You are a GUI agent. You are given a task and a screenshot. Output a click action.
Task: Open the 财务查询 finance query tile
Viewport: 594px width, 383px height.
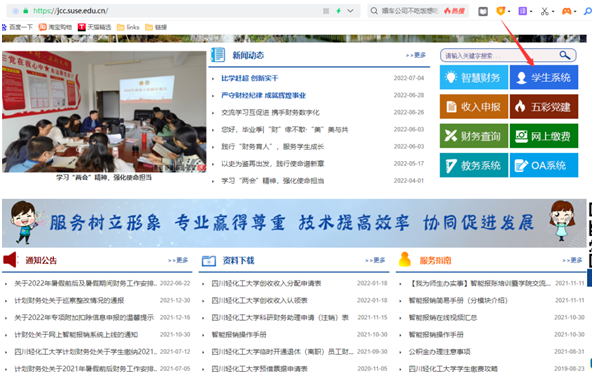pos(474,136)
